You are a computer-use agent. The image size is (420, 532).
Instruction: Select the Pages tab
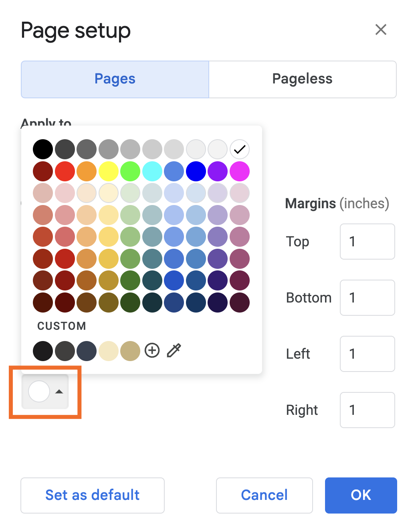pos(115,79)
